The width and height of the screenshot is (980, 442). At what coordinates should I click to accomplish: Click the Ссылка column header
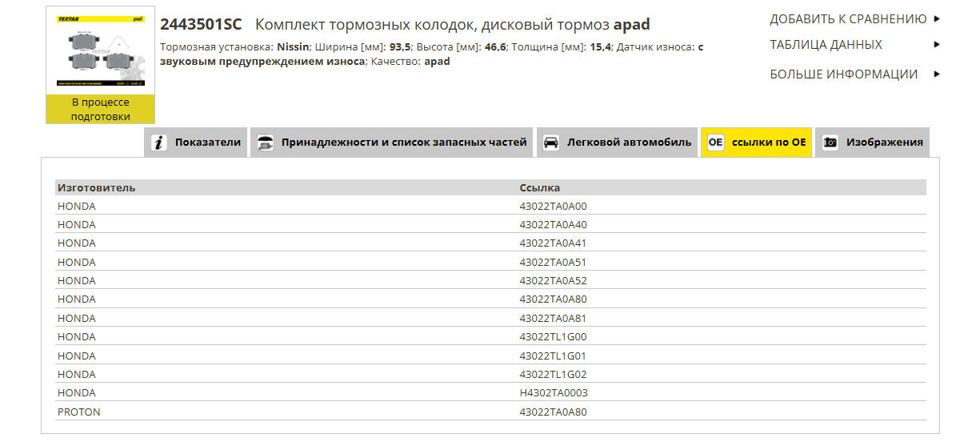pyautogui.click(x=540, y=187)
